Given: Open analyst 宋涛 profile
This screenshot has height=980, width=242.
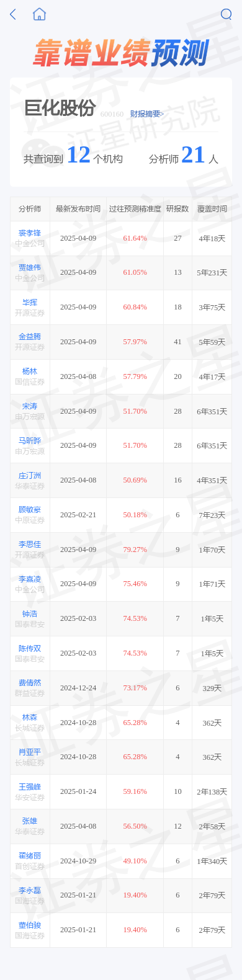Looking at the screenshot, I should (30, 406).
